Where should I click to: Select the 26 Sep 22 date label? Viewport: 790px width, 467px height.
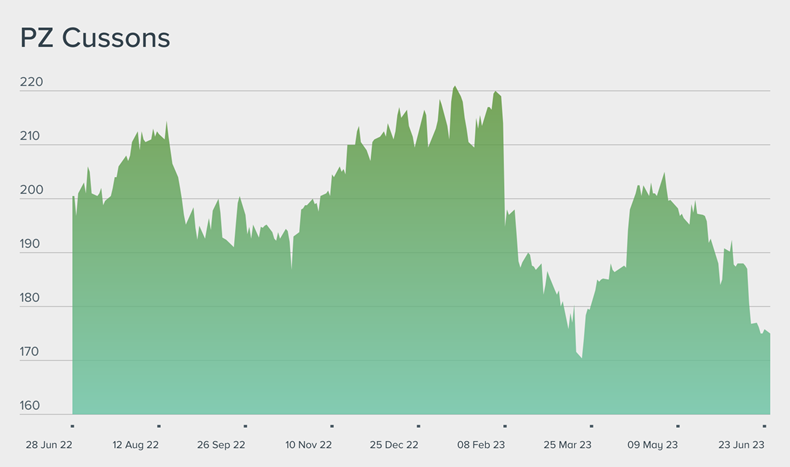(x=222, y=444)
